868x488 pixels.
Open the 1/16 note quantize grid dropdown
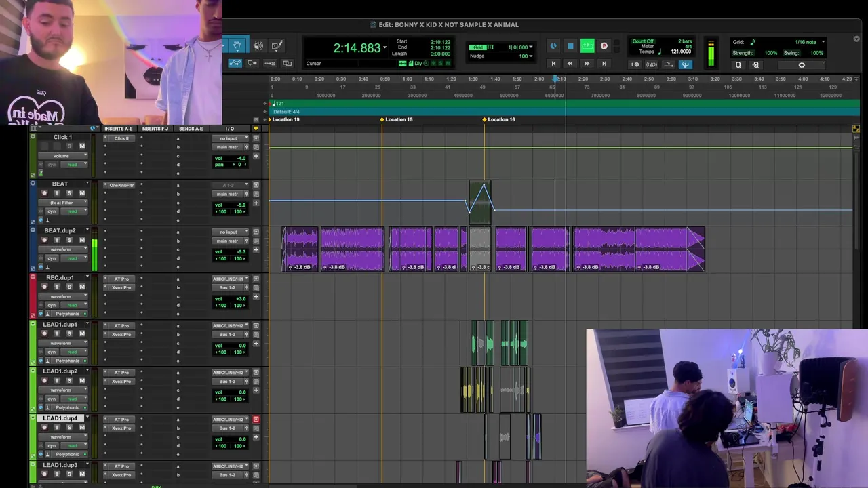point(823,42)
